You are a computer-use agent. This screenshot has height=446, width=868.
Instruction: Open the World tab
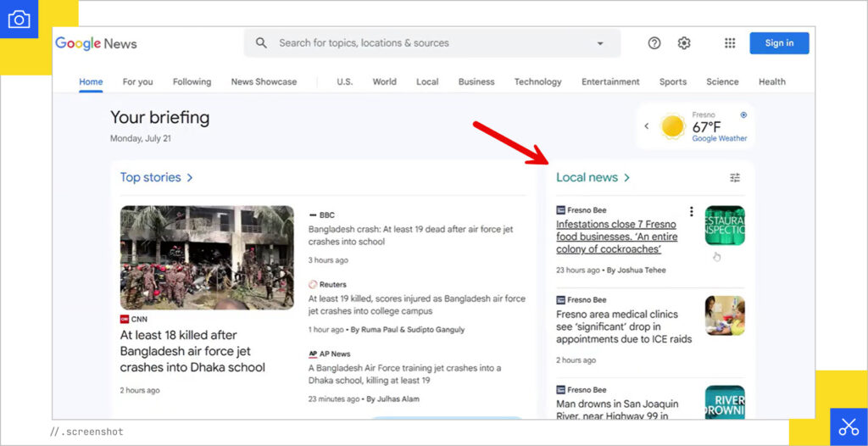coord(384,82)
